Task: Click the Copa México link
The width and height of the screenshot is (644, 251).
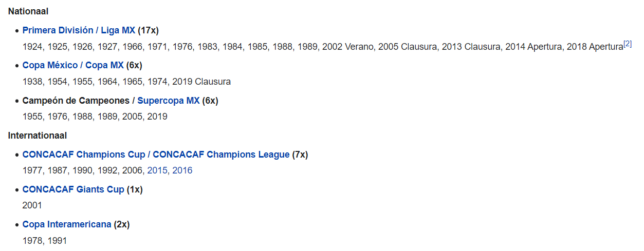Action: click(51, 65)
